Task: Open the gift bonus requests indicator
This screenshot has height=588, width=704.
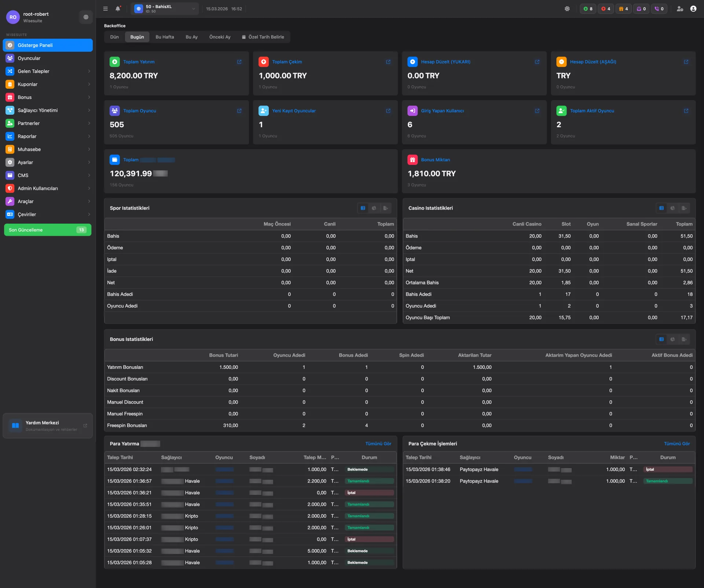Action: coord(621,9)
